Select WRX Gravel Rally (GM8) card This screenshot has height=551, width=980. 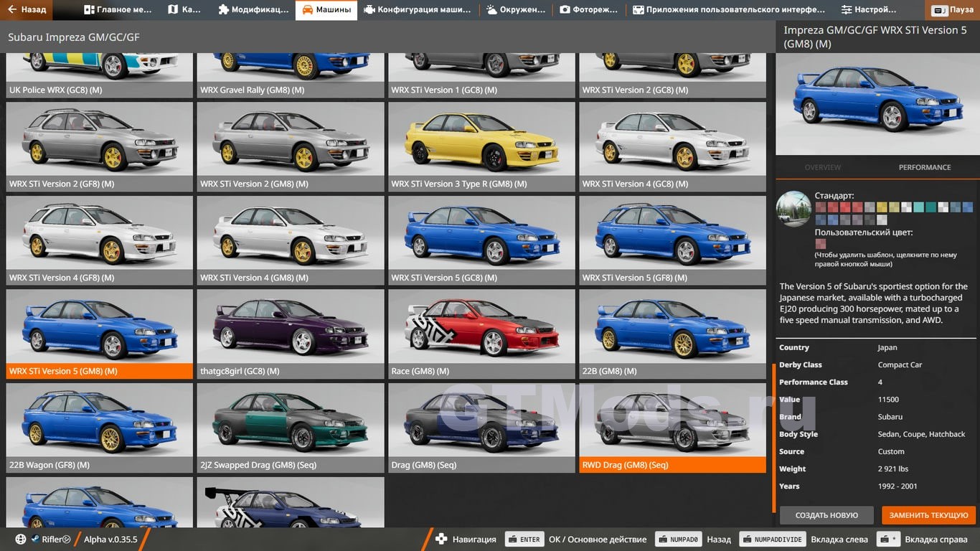[291, 75]
